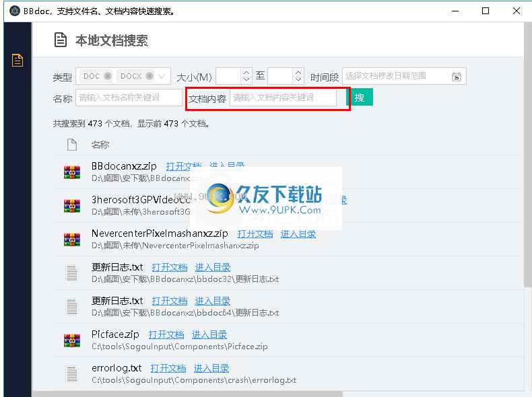This screenshot has width=532, height=397.
Task: Click text file icon for bbdoc64 更新日志.txt
Action: pyautogui.click(x=72, y=307)
